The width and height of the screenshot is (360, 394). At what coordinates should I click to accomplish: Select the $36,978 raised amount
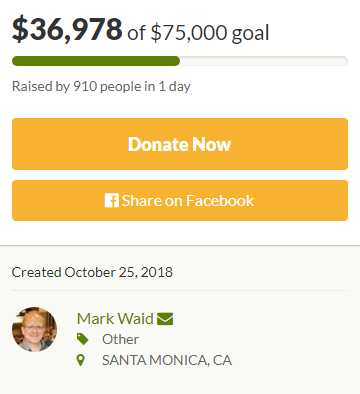[67, 29]
